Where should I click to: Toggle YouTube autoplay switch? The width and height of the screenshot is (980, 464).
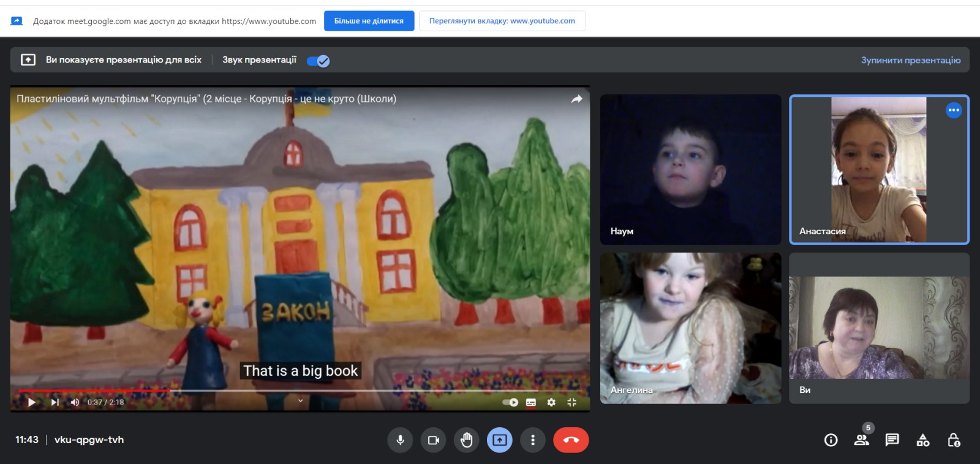point(510,402)
